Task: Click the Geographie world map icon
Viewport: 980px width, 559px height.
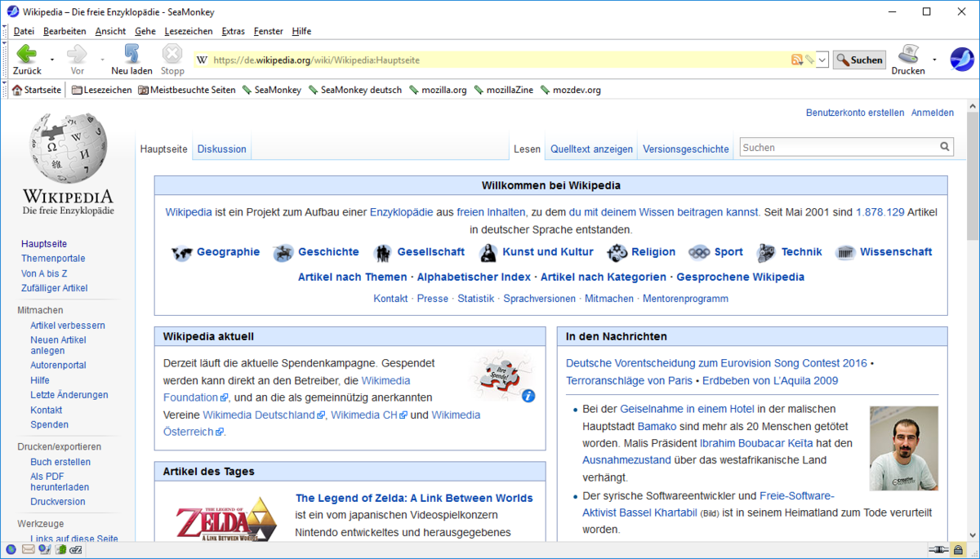Action: (181, 253)
